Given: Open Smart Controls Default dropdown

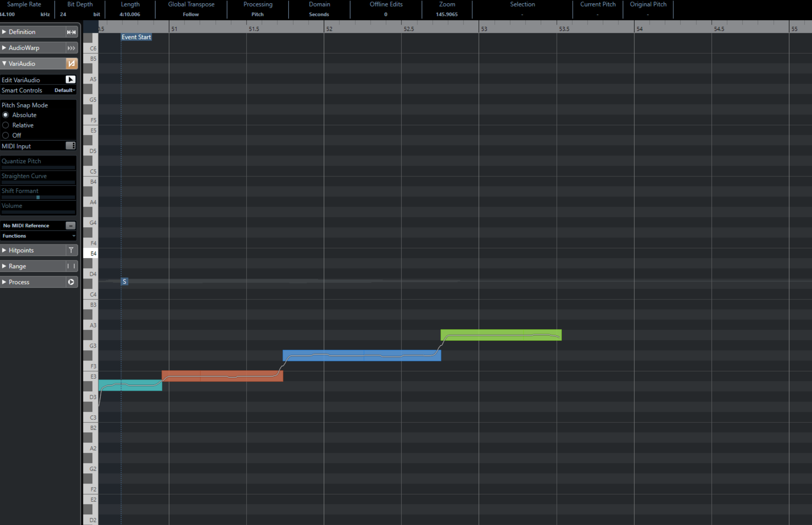Looking at the screenshot, I should (65, 90).
